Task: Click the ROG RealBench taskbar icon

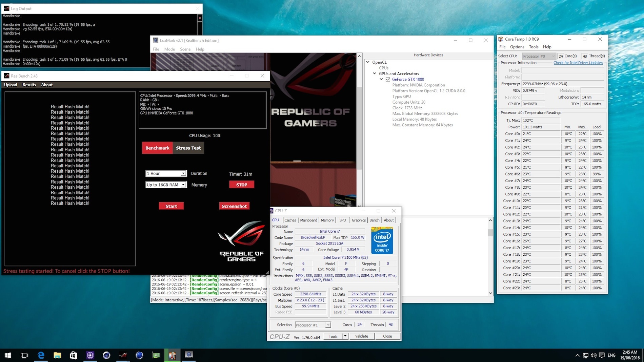Action: pos(123,355)
